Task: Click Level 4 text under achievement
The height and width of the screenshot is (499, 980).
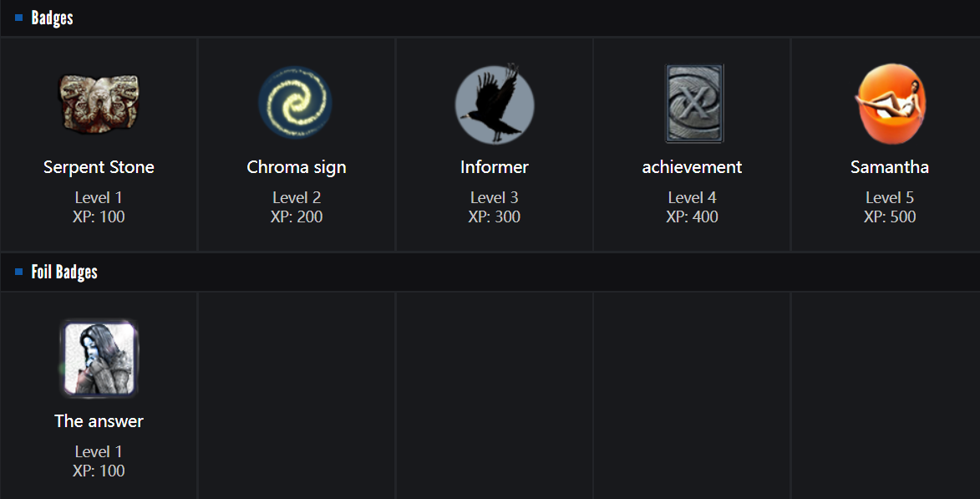Action: [x=692, y=198]
